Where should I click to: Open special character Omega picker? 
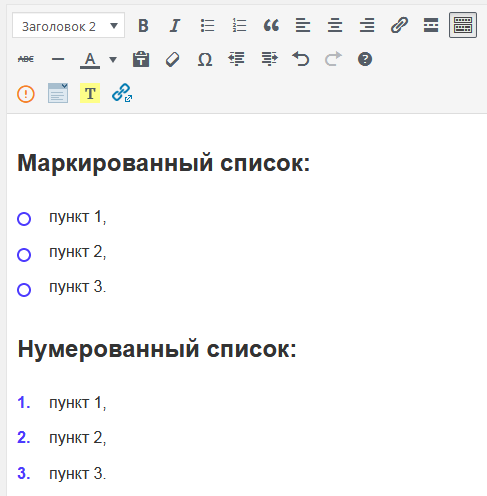pos(205,59)
